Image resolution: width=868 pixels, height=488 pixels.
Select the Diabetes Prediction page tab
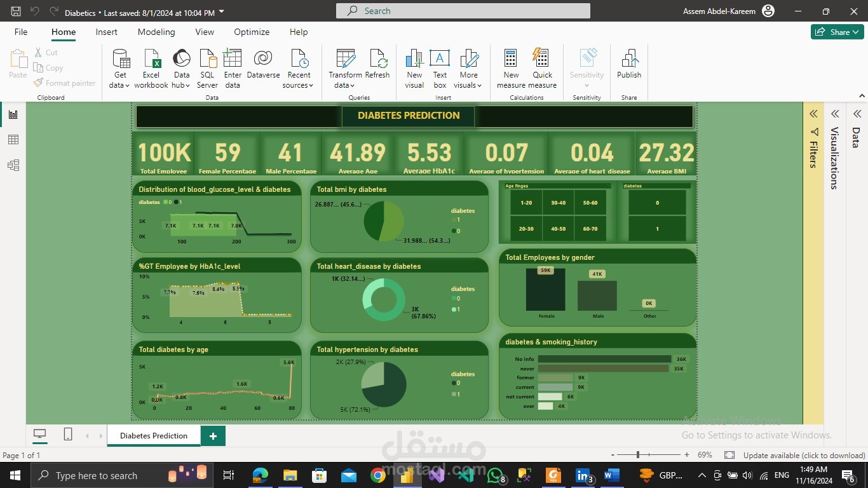[x=154, y=435]
